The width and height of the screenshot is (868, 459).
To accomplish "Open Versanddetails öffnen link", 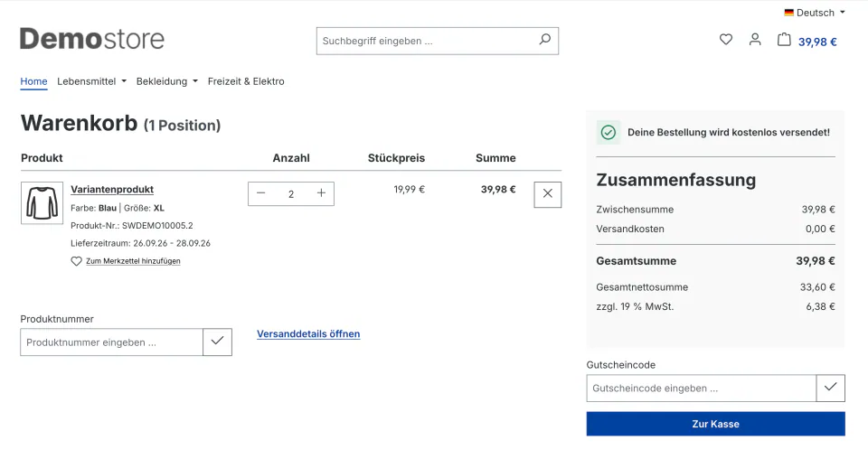I will 308,333.
